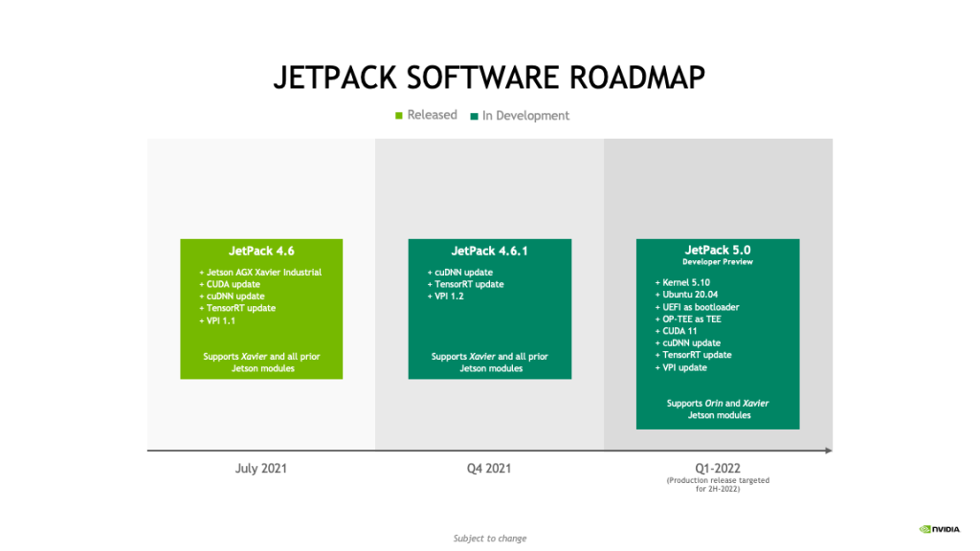Click cuDNN update bullet in JetPack 5.0
Viewport: 980px width, 551px height.
(687, 343)
